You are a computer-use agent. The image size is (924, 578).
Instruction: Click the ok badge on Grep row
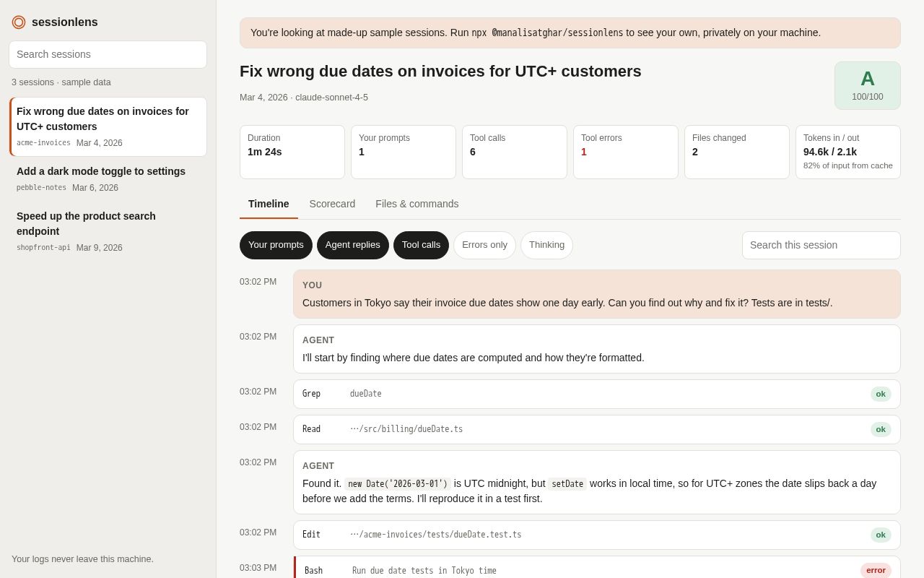click(x=881, y=394)
